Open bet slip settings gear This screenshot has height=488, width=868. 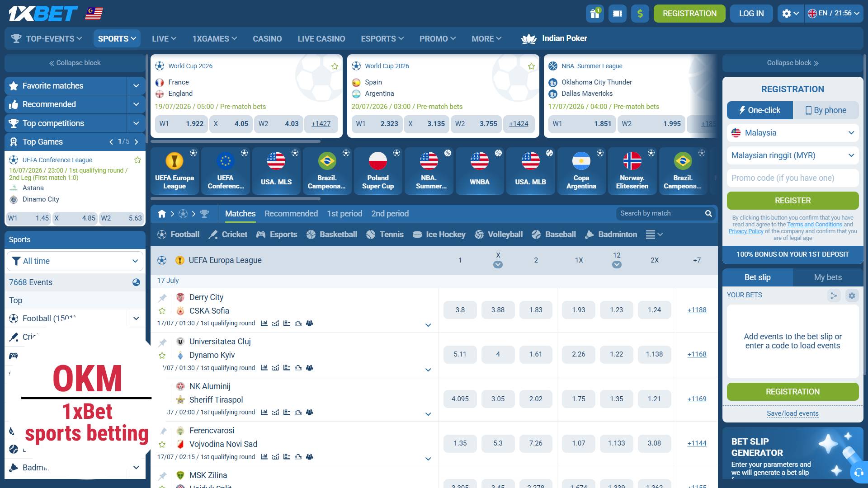point(852,296)
